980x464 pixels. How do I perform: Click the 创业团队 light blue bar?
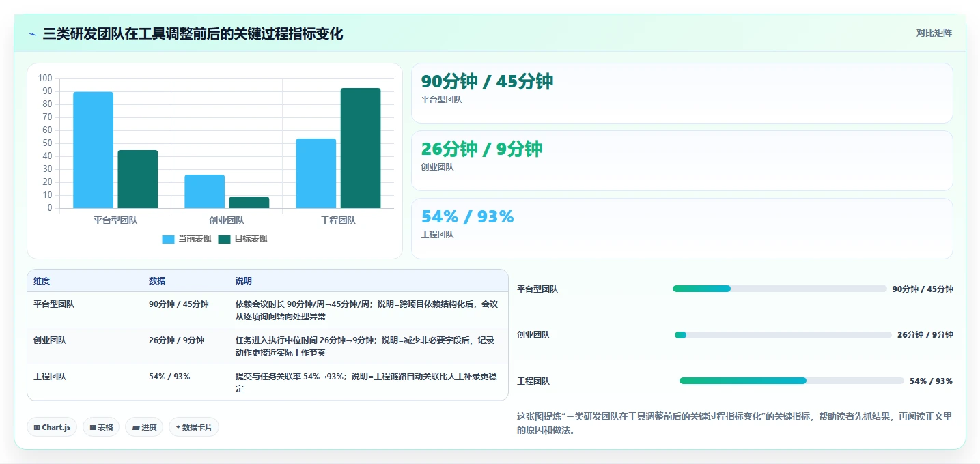click(204, 192)
